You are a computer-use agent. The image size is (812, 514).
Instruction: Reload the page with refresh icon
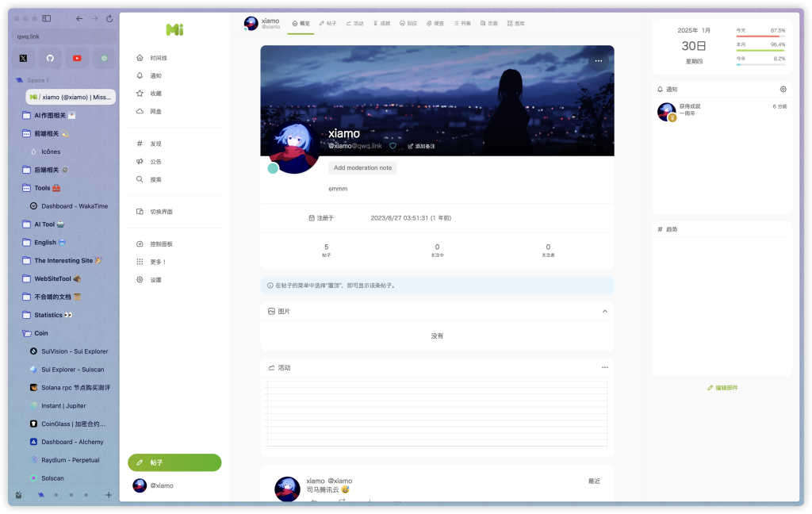click(109, 18)
